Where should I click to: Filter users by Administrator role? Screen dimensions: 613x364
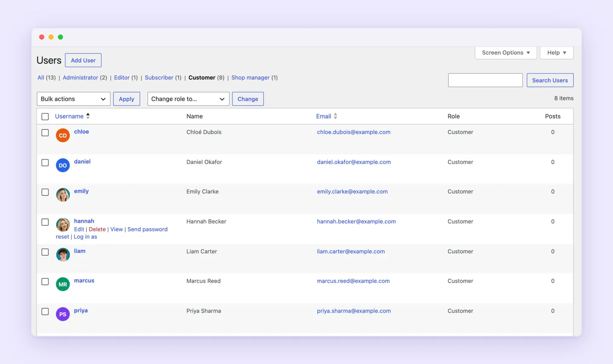80,77
